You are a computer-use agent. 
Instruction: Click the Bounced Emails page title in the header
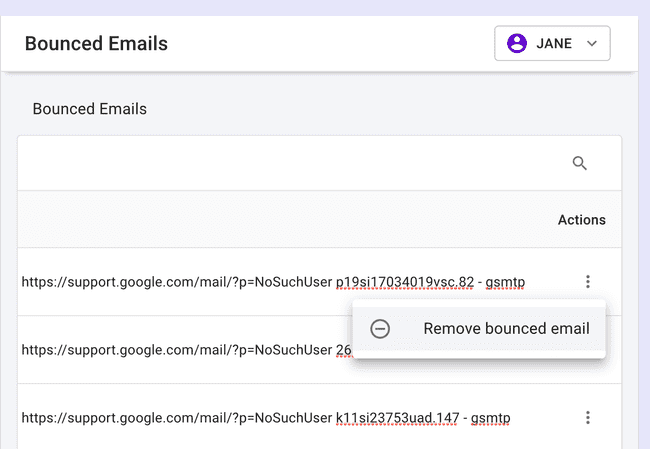96,44
